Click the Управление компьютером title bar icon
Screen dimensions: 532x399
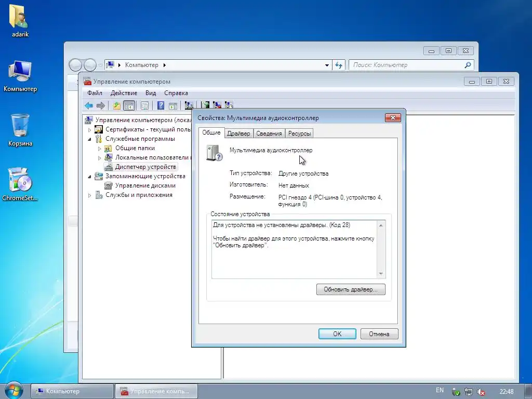[x=87, y=82]
